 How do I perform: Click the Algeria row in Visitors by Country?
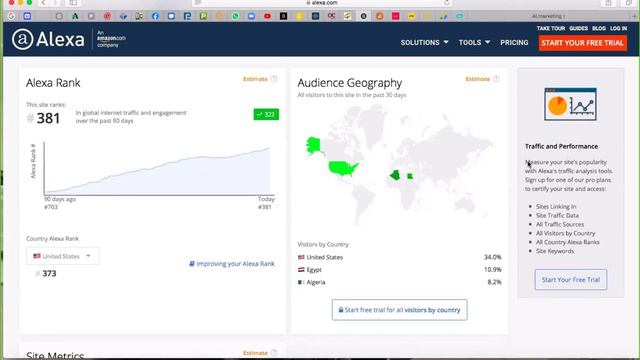[x=399, y=282]
